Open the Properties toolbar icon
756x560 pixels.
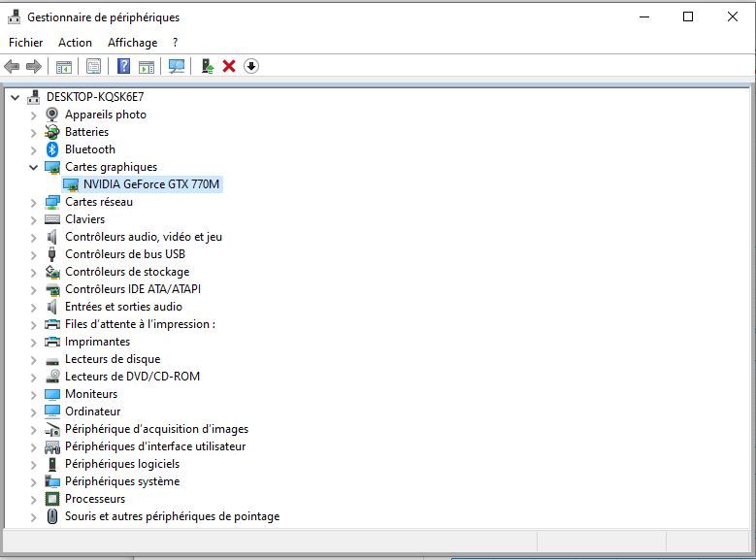pos(93,66)
